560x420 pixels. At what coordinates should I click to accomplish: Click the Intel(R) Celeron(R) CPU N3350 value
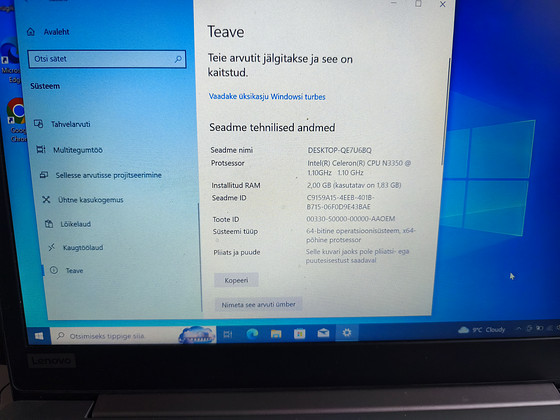359,168
